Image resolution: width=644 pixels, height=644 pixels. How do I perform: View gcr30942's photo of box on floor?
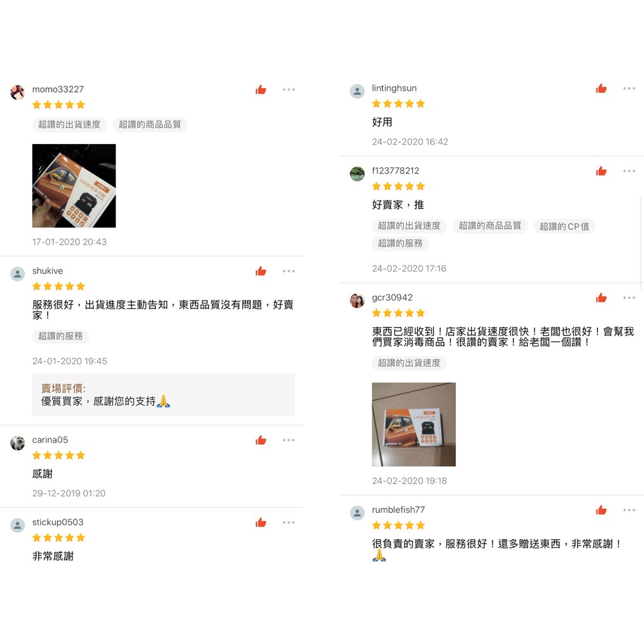point(414,425)
